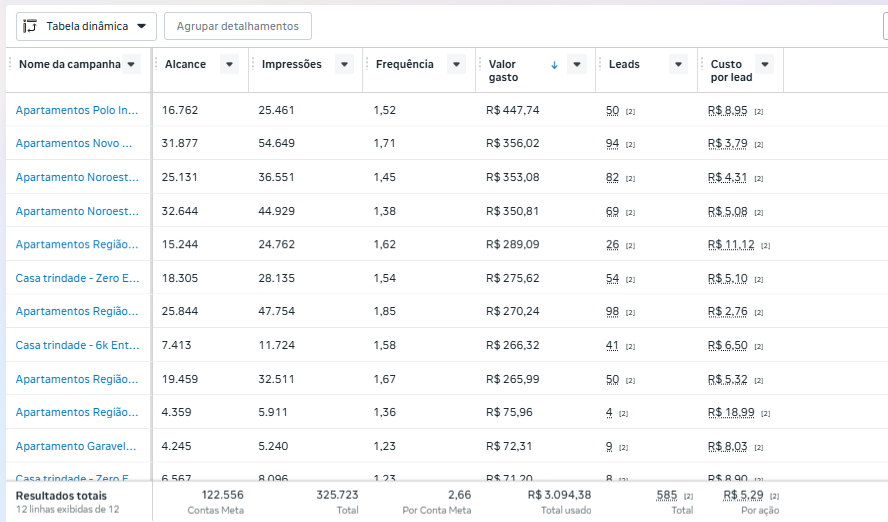
Task: Click the drag handle of Custo por lead column
Action: 702,64
